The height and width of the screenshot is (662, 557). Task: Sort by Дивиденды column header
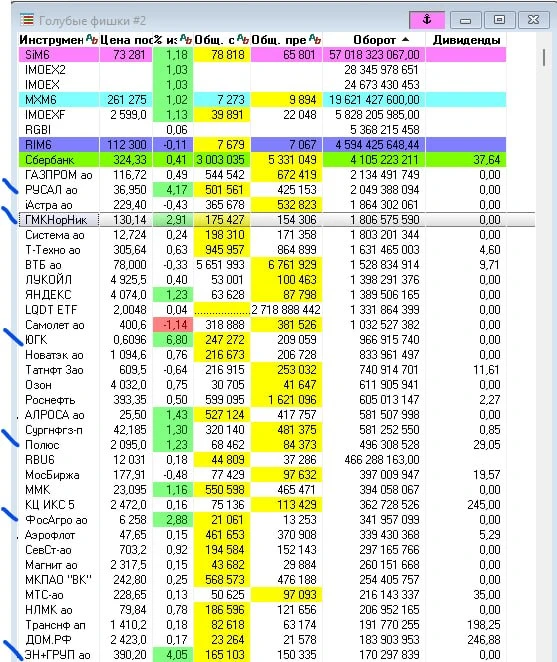tap(466, 40)
